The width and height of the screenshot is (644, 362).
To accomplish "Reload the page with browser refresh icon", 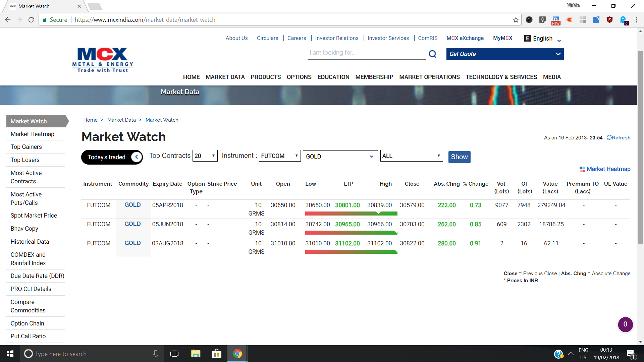I will [31, 20].
